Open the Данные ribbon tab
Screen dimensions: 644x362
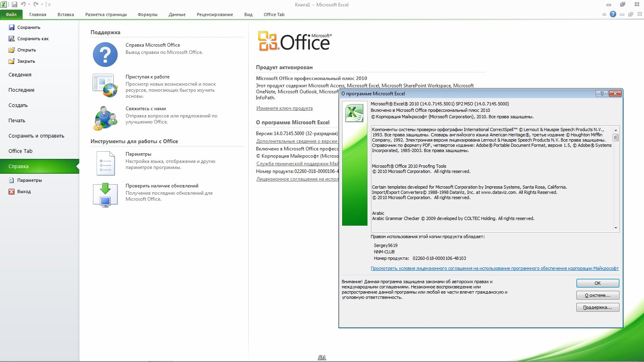177,14
